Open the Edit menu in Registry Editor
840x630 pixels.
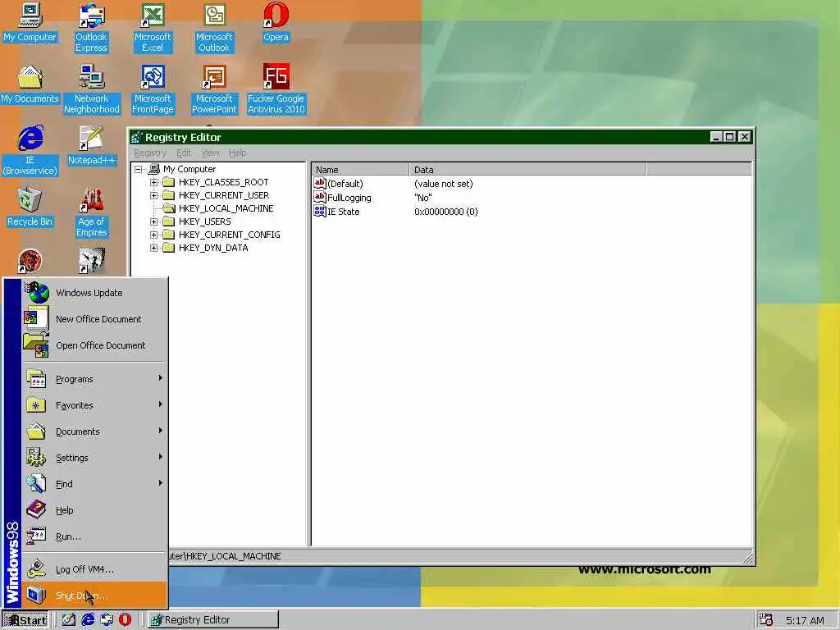tap(184, 153)
